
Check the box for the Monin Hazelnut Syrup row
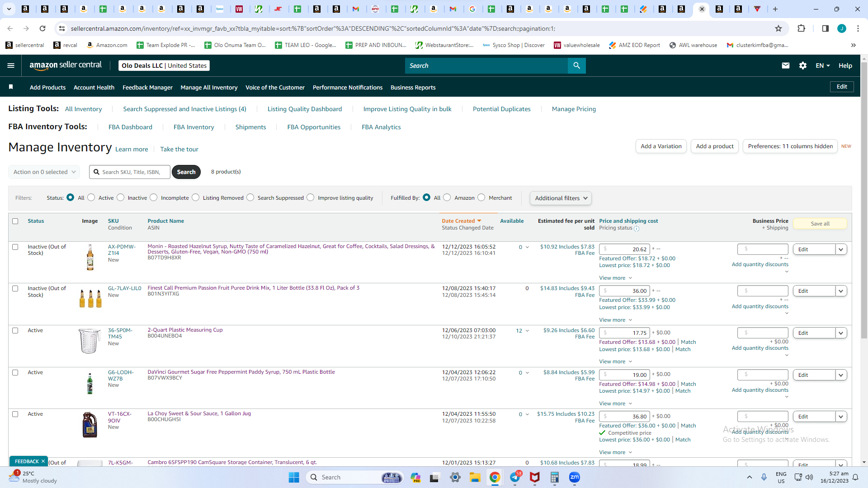point(15,247)
